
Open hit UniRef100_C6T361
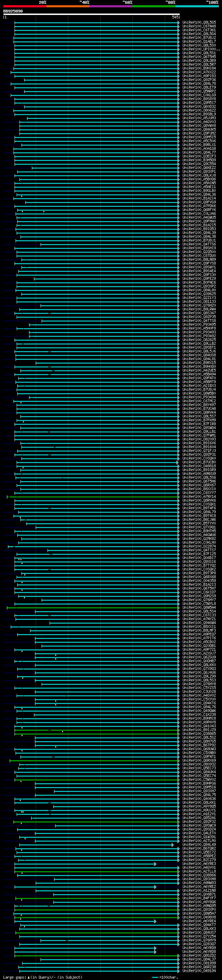pos(199,30)
